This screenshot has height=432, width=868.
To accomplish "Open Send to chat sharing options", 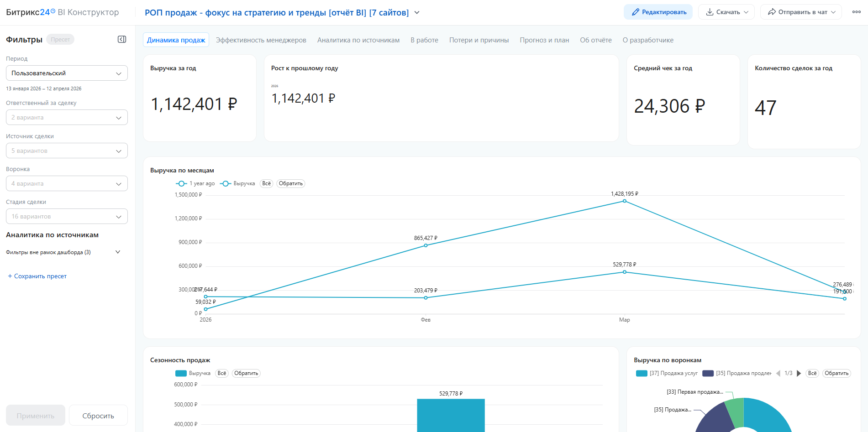I will point(801,12).
